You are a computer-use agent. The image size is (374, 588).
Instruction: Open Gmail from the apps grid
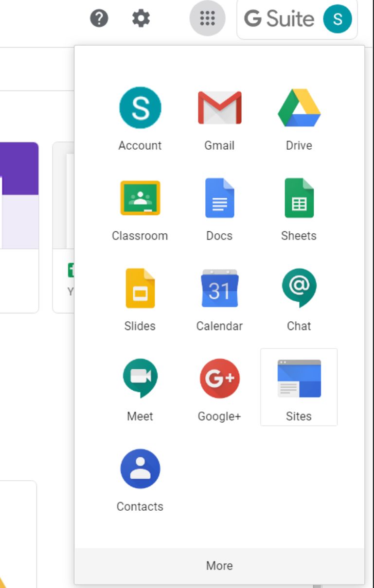[x=219, y=108]
